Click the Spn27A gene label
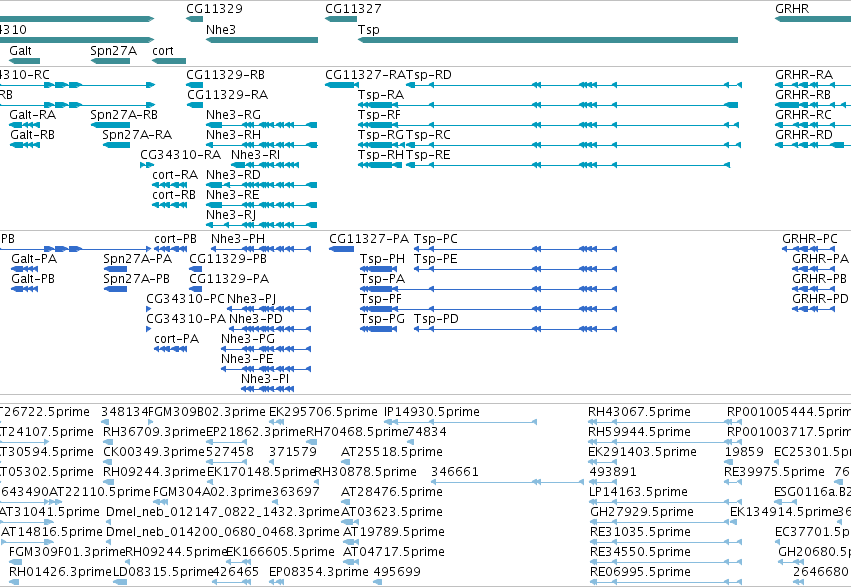The height and width of the screenshot is (587, 851). click(113, 51)
